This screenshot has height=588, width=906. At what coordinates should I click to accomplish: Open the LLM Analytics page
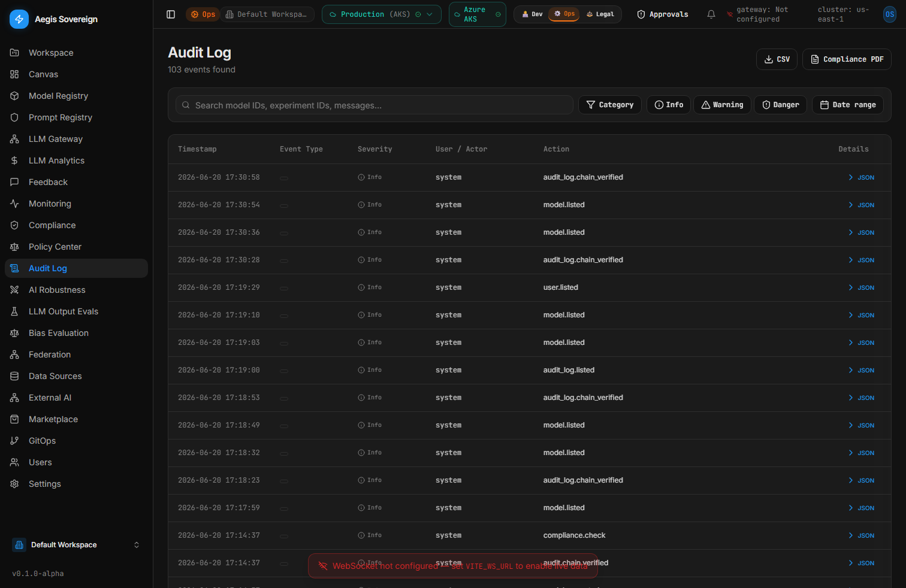point(76,160)
